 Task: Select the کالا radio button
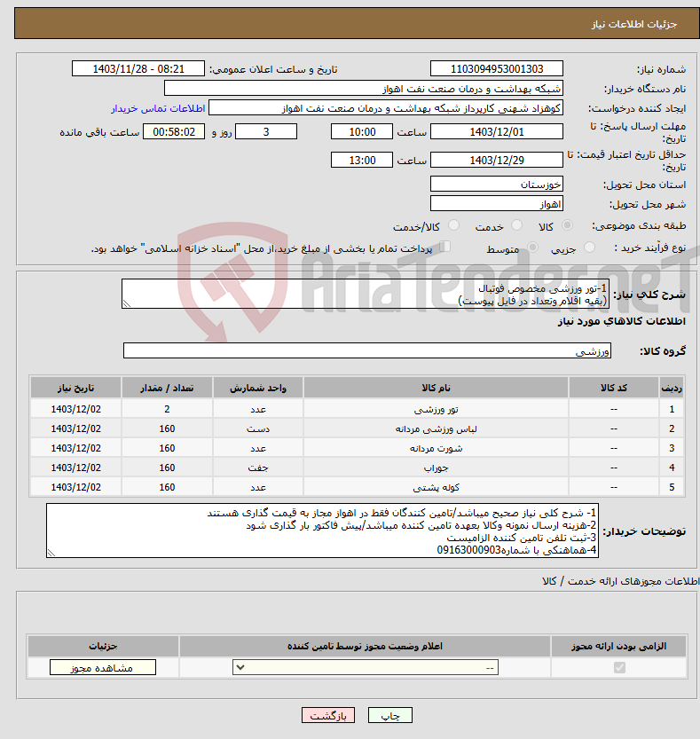[568, 225]
